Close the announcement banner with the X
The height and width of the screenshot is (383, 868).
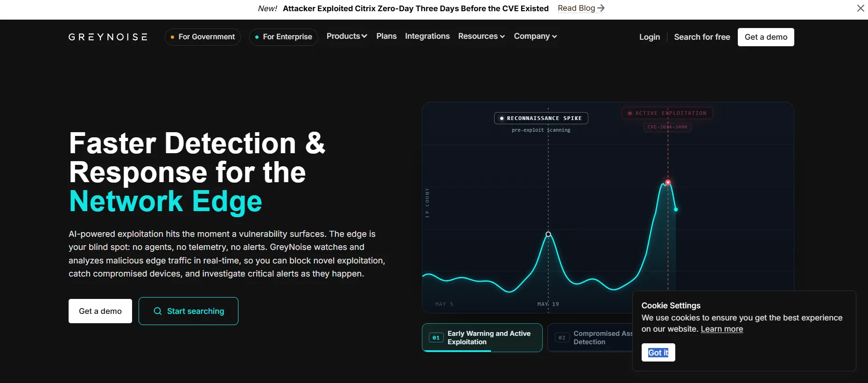pyautogui.click(x=861, y=8)
